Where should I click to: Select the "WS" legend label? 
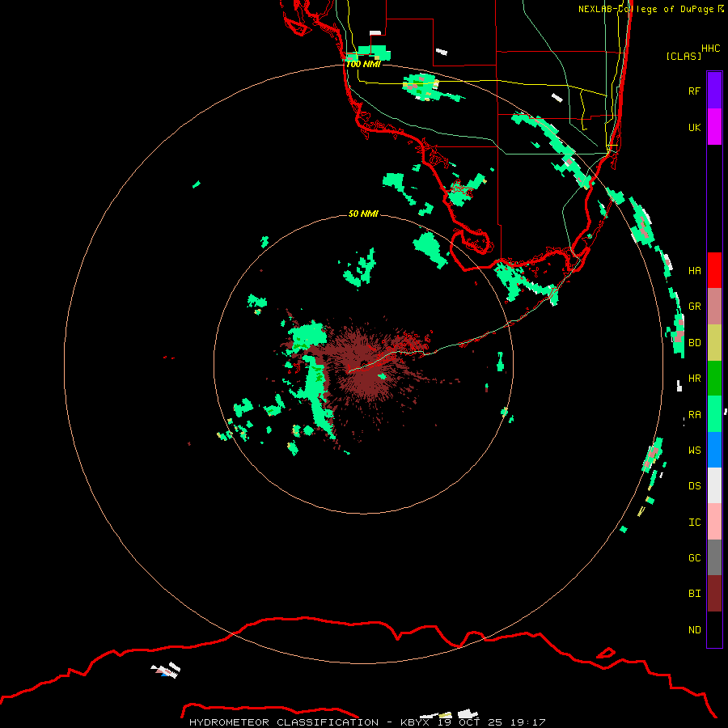coord(694,450)
